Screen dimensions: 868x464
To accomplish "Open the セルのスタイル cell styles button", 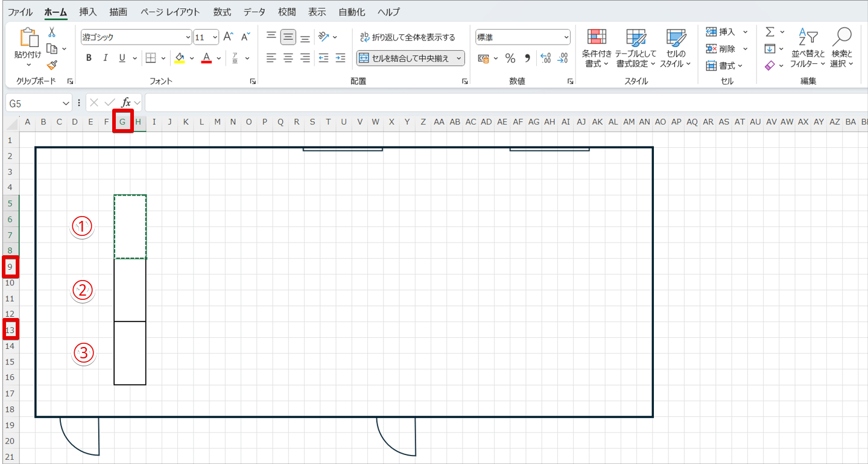I will [676, 48].
